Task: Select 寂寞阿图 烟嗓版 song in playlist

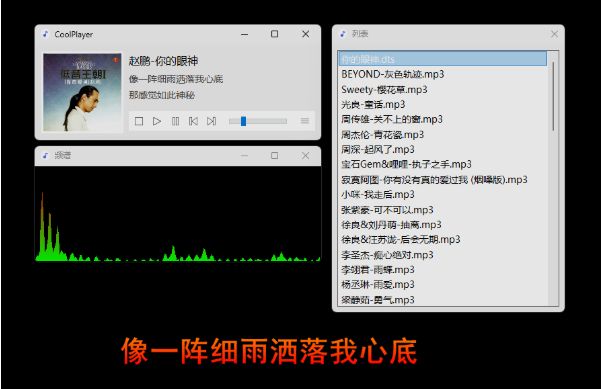Action: pos(443,179)
